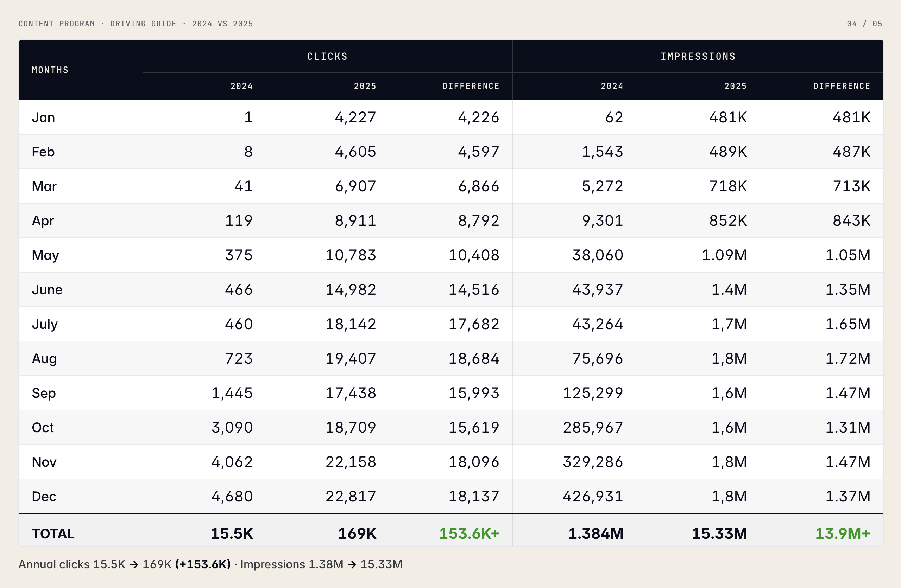The height and width of the screenshot is (588, 901).
Task: Select the Jan 2024 impressions value 62
Action: 614,117
